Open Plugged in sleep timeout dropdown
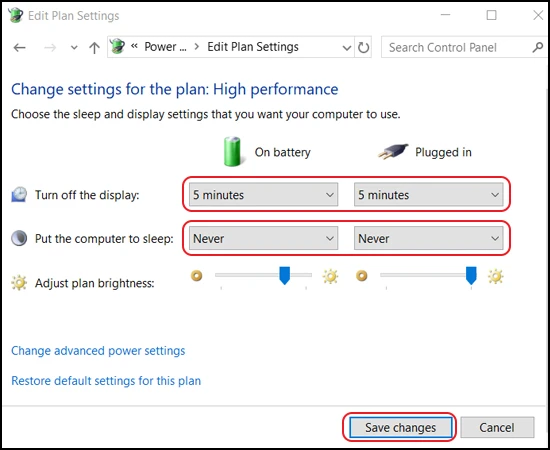 pyautogui.click(x=429, y=238)
